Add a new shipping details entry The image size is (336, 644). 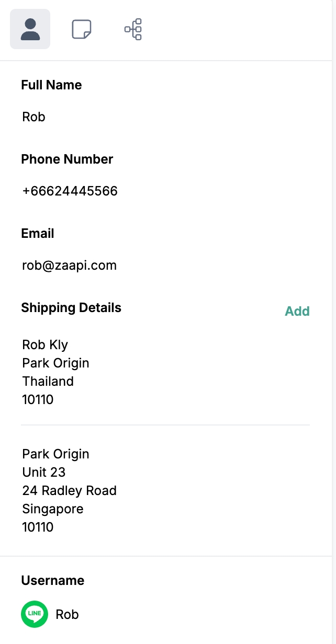[x=297, y=311]
